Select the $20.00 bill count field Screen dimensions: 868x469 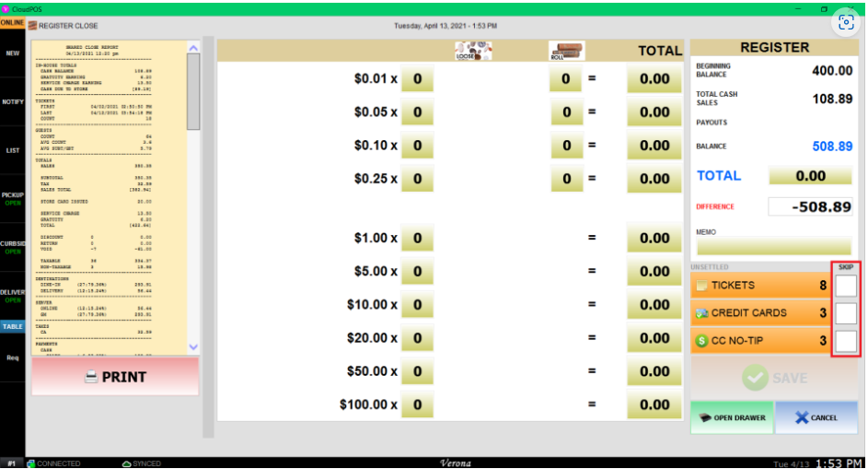pos(417,338)
